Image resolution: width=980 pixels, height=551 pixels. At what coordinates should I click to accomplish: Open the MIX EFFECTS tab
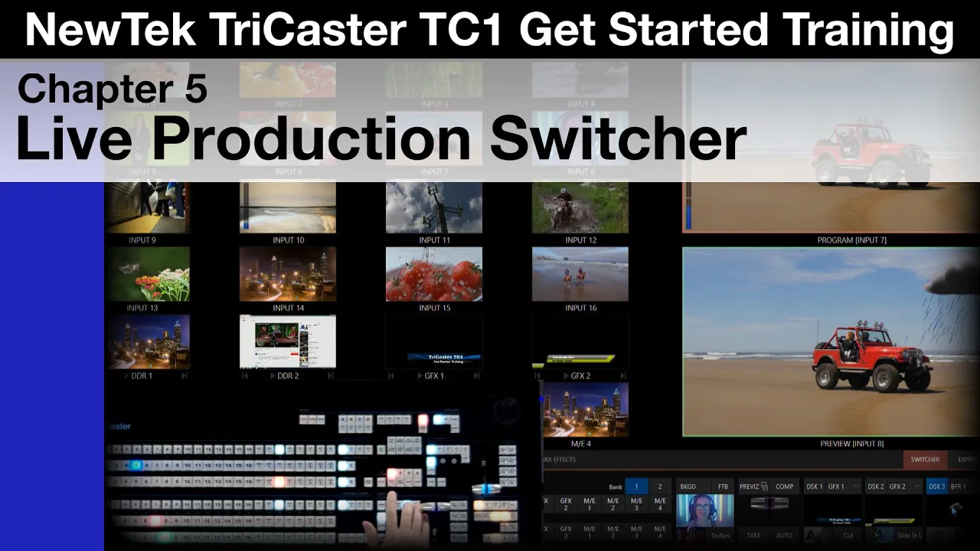pos(559,459)
